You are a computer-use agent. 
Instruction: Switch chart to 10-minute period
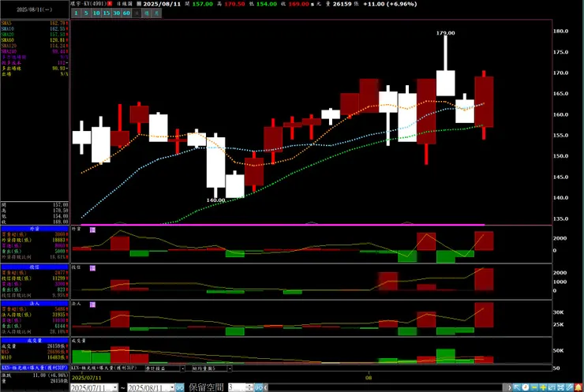(96, 13)
